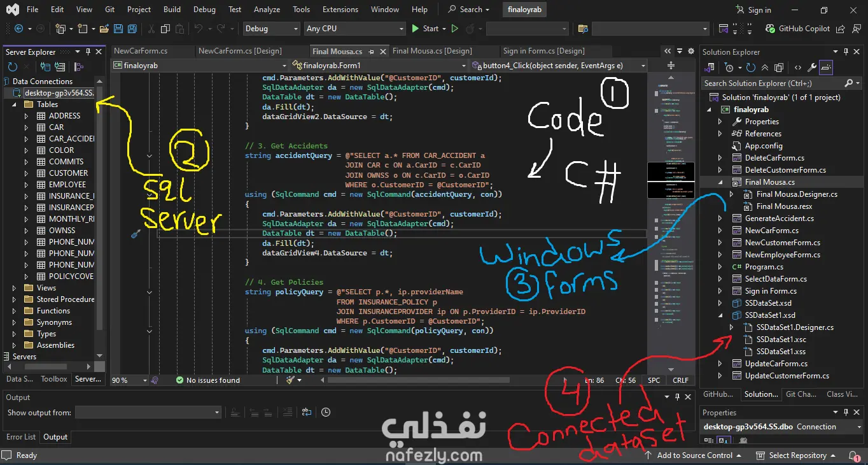Expand the Views folder in Server Explorer
Image resolution: width=868 pixels, height=465 pixels.
[15, 288]
